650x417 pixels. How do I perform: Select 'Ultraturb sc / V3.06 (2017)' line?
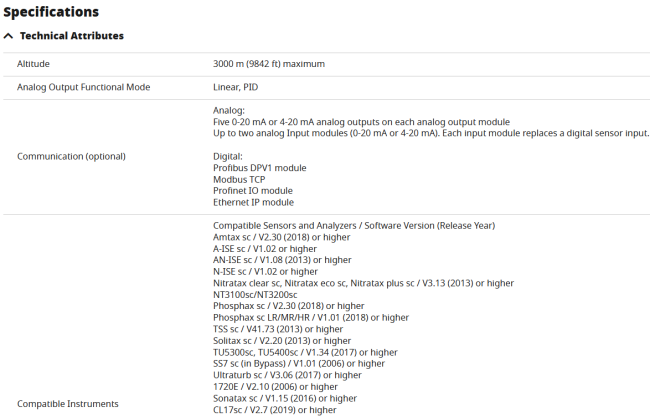click(x=287, y=375)
